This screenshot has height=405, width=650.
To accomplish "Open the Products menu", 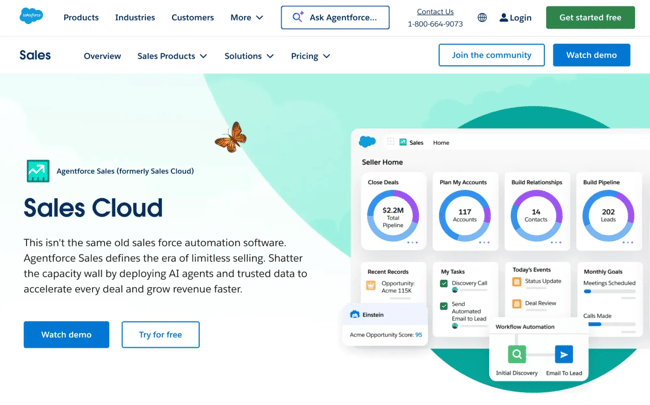I will click(x=81, y=17).
